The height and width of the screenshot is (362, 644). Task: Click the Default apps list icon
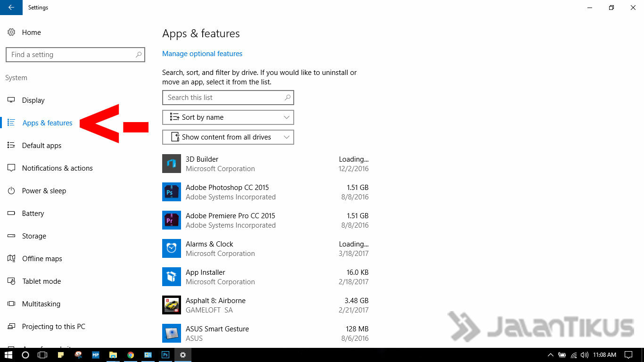pos(11,145)
